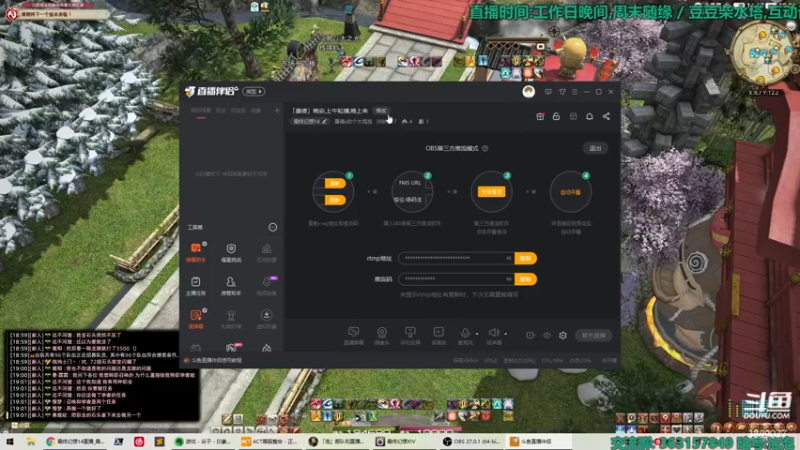Open the recording camera icon in bottom bar
Viewport: 800px width, 450px height.
tap(531, 335)
